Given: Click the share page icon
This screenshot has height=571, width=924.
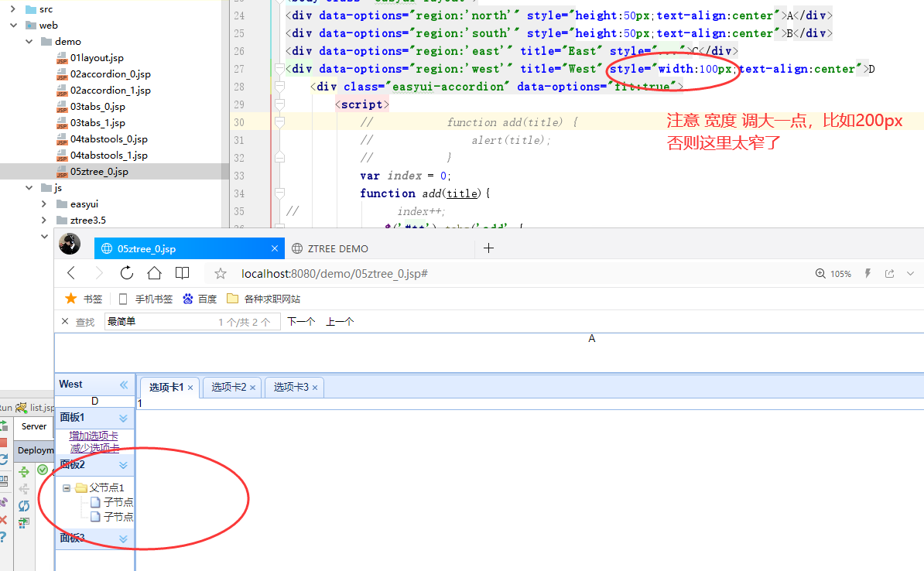Looking at the screenshot, I should (x=890, y=273).
